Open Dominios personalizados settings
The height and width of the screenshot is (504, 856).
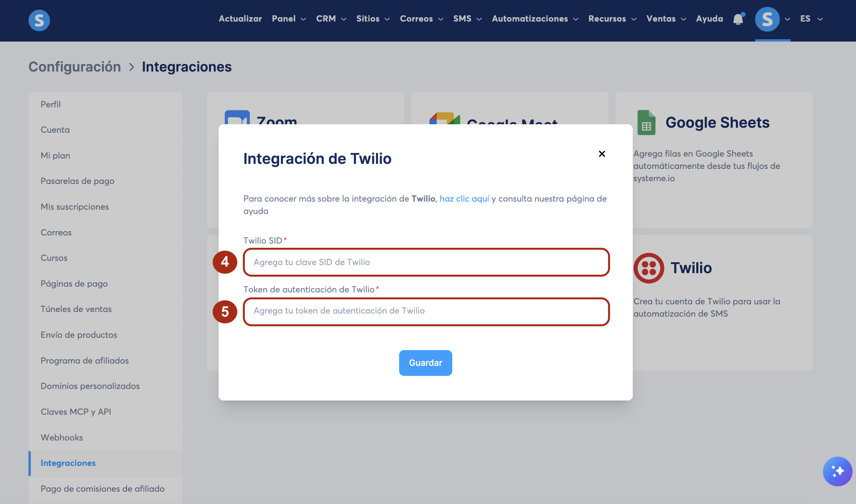click(x=105, y=386)
